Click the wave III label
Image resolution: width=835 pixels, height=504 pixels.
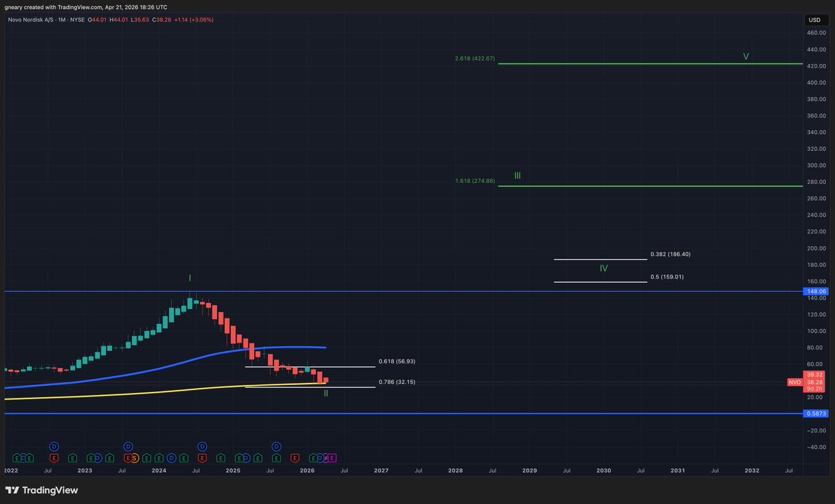(x=517, y=176)
